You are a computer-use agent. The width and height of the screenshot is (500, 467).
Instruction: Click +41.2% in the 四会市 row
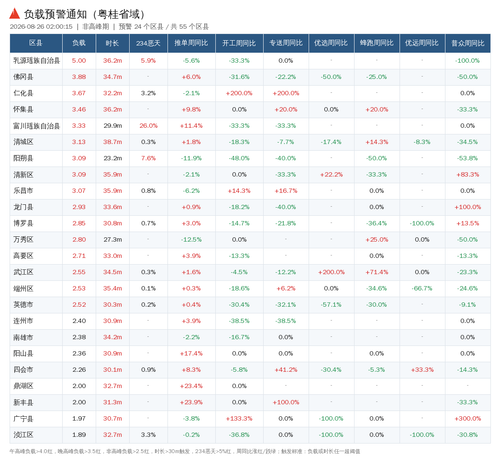click(x=286, y=370)
